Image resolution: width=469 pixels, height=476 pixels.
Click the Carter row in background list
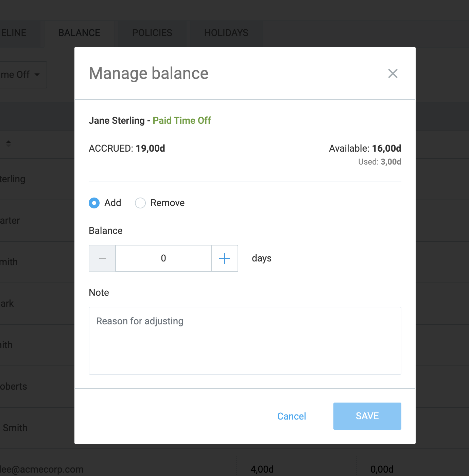[x=37, y=221]
